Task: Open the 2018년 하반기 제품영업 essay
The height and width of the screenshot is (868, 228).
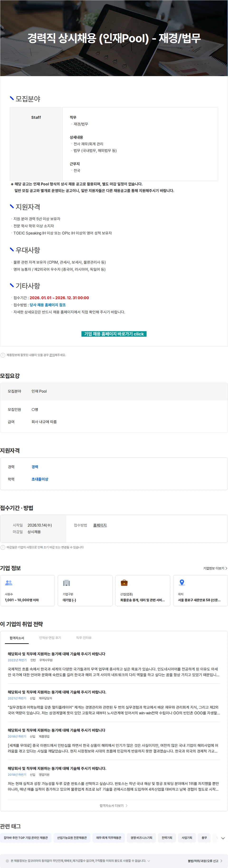Action: [x=114, y=741]
